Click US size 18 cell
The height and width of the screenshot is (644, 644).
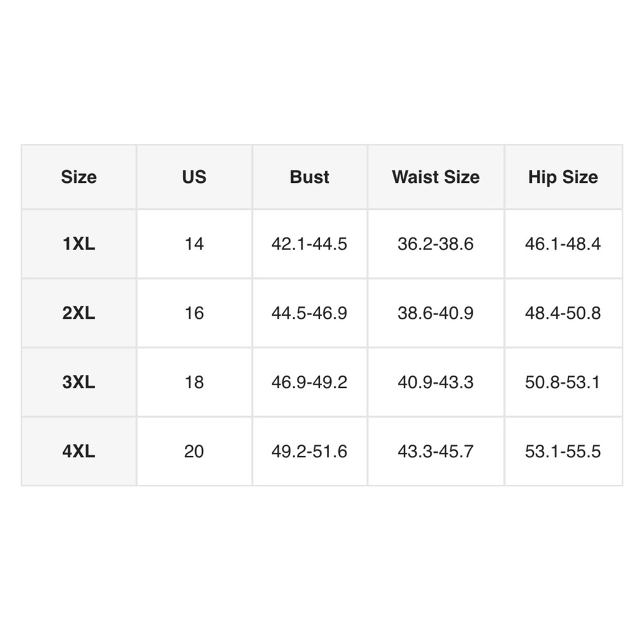[x=194, y=383]
